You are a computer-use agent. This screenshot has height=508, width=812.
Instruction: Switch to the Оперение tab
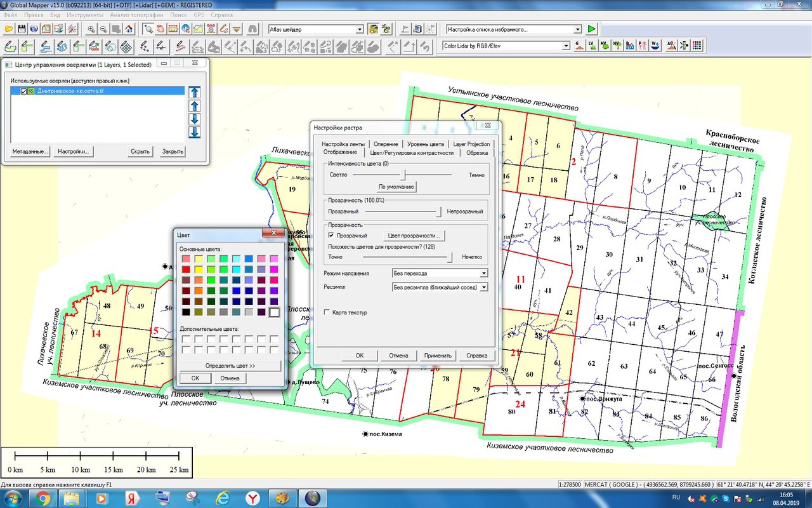point(386,144)
